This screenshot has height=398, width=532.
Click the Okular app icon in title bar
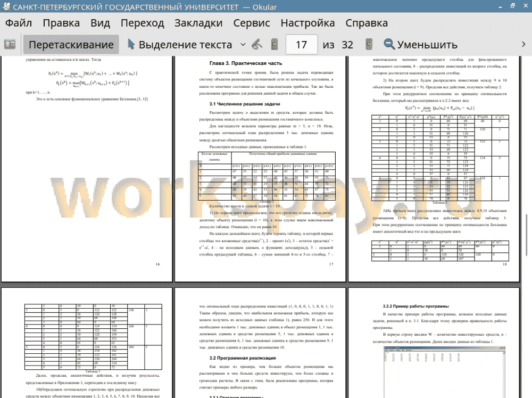(6, 6)
